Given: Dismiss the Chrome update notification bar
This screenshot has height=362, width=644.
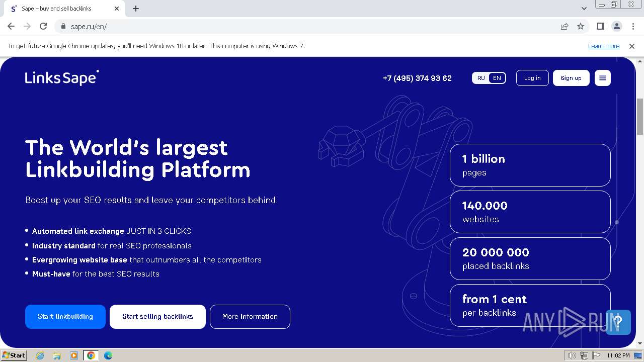Looking at the screenshot, I should (632, 46).
